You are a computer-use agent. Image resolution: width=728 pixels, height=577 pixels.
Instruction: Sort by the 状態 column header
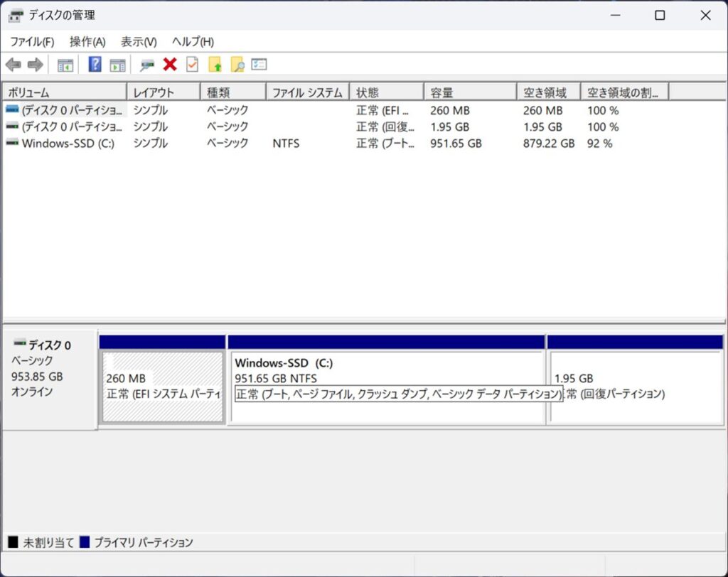(387, 92)
